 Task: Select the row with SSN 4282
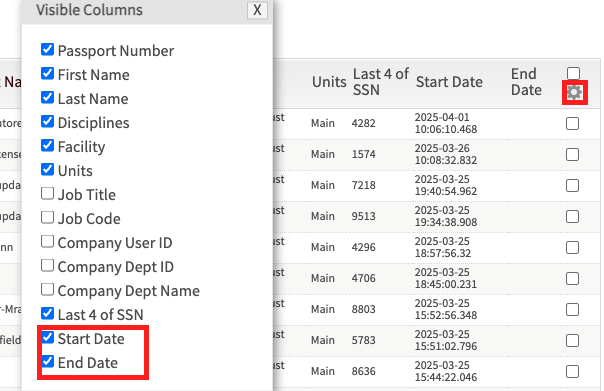[572, 124]
